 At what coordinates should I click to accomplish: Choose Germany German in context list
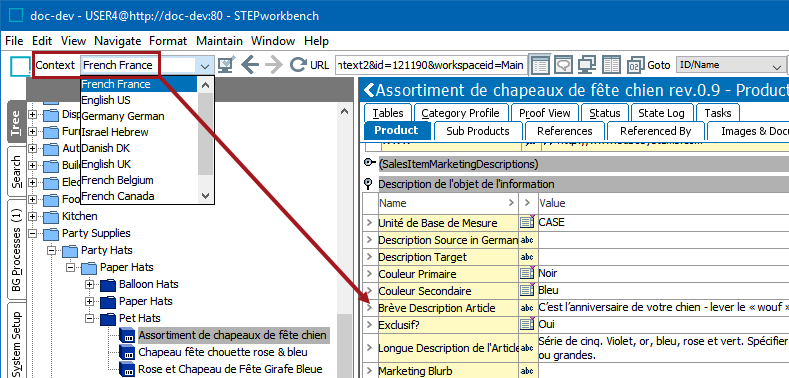pyautogui.click(x=139, y=116)
